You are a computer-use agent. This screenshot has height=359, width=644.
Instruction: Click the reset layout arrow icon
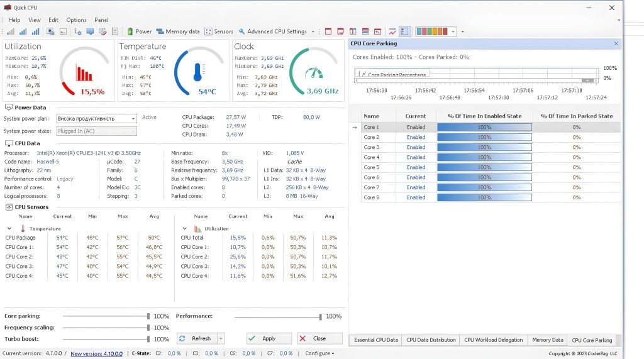pos(378,31)
